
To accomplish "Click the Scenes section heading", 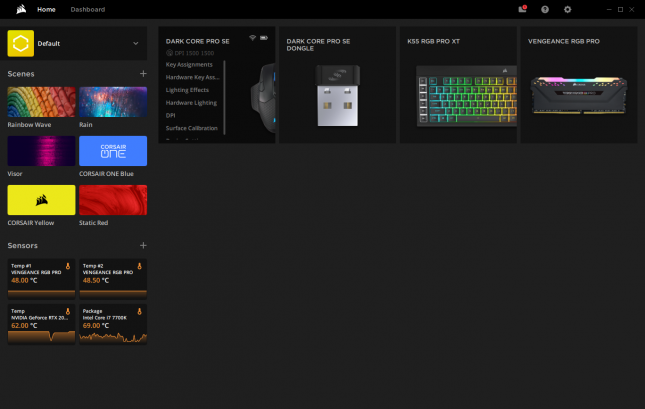I will click(x=21, y=74).
